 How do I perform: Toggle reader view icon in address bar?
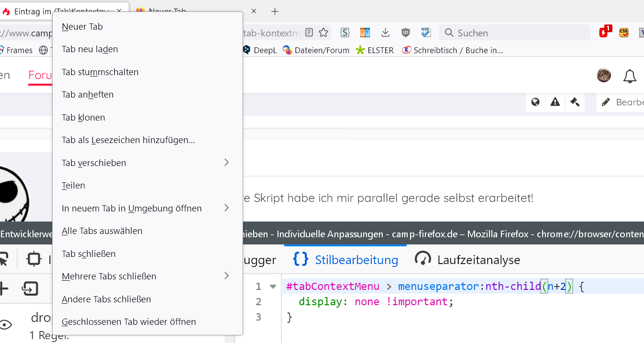click(x=310, y=33)
